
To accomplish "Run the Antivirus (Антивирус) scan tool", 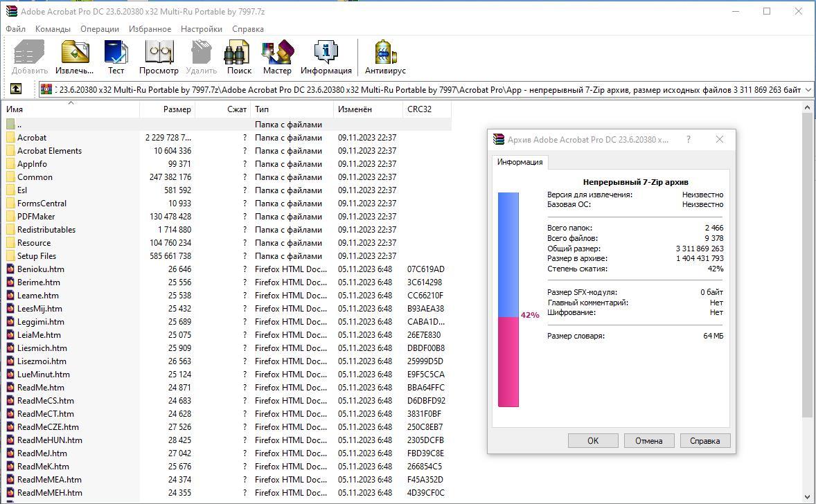I will [x=385, y=57].
